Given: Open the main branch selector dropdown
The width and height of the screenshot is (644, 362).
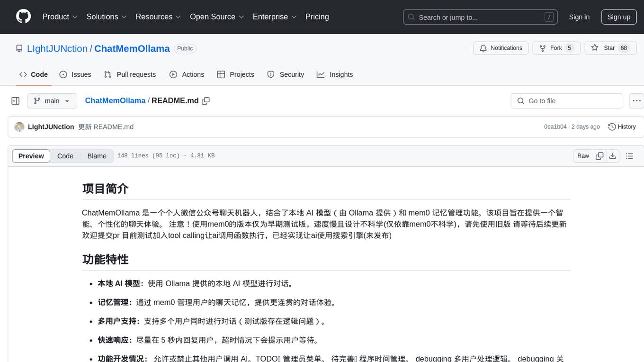Looking at the screenshot, I should (52, 101).
